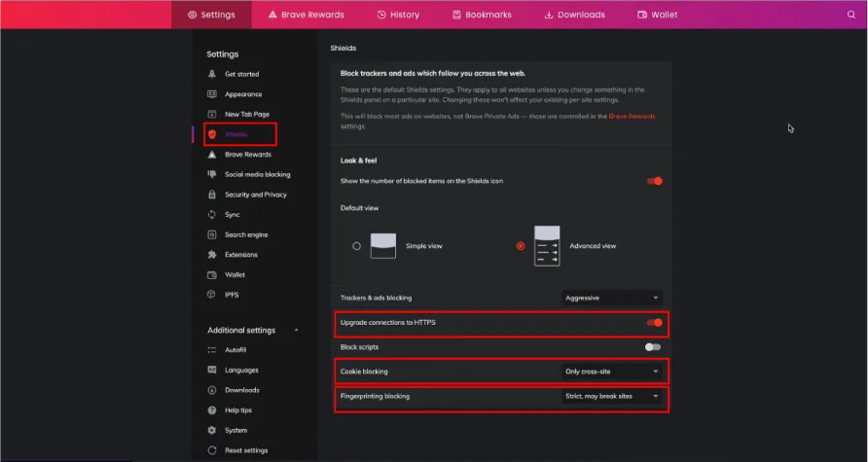Click the Appearance sidebar icon
This screenshot has width=868, height=462.
point(212,94)
